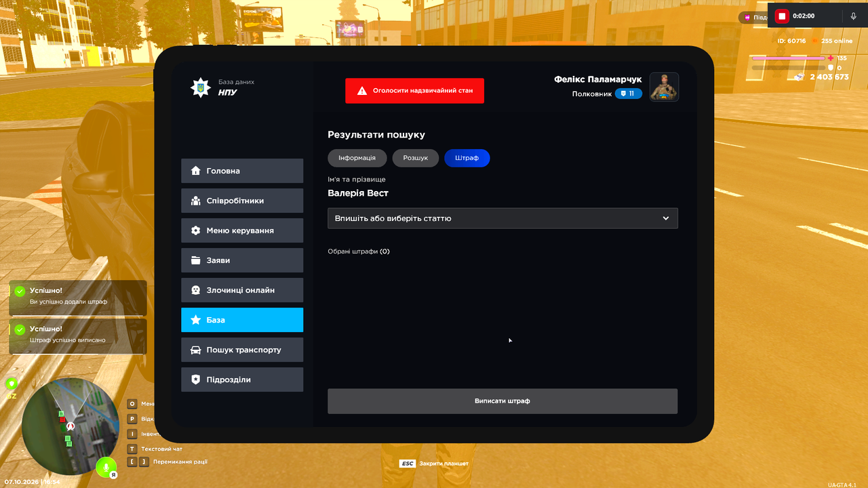Go to Меню керування
Screen dimensions: 868x488
tap(242, 230)
